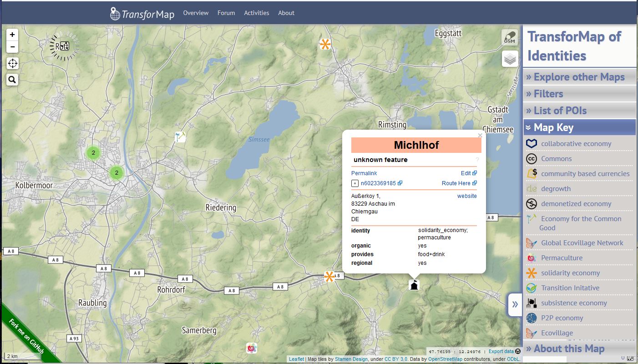Viewport: 638px width, 364px height.
Task: Click 'solidarity_economy; permaculture' identity value
Action: click(442, 234)
